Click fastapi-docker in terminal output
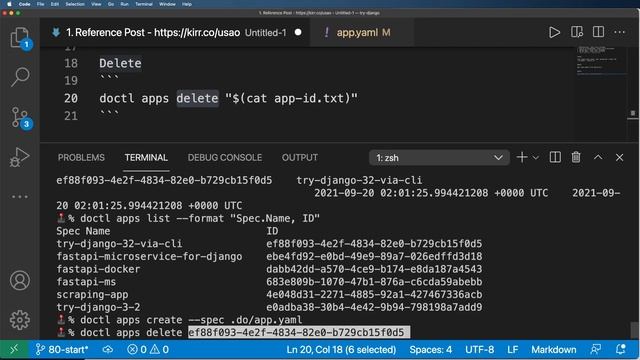640x360 pixels. (x=98, y=269)
